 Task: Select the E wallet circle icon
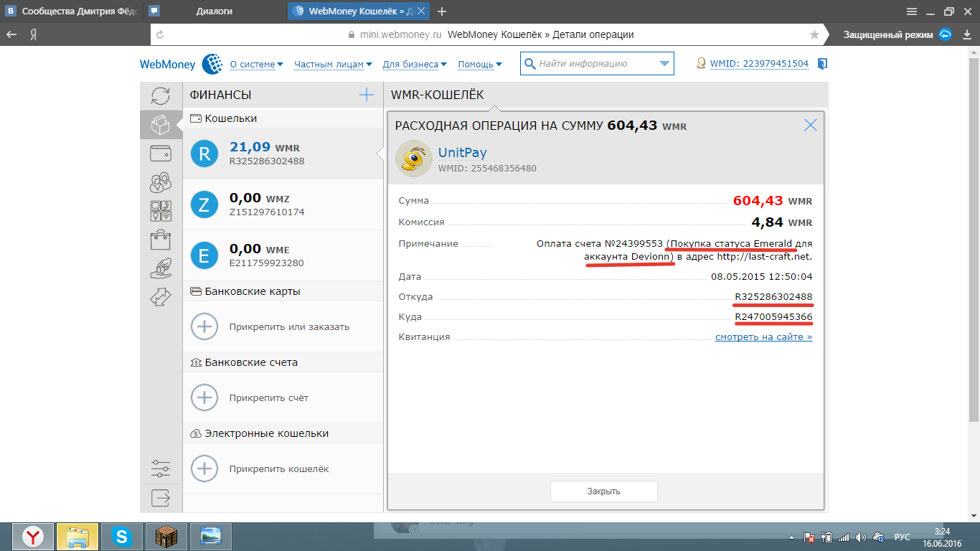coord(204,255)
